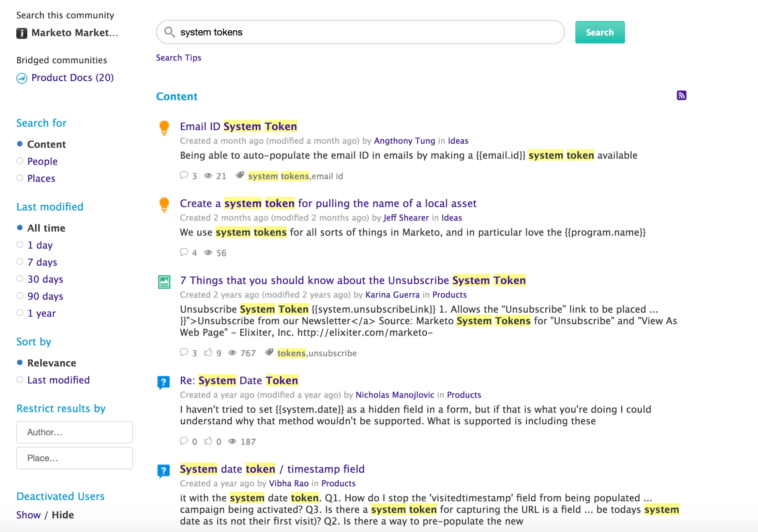758x532 pixels.
Task: Select the 1 year time filter
Action: [x=20, y=313]
